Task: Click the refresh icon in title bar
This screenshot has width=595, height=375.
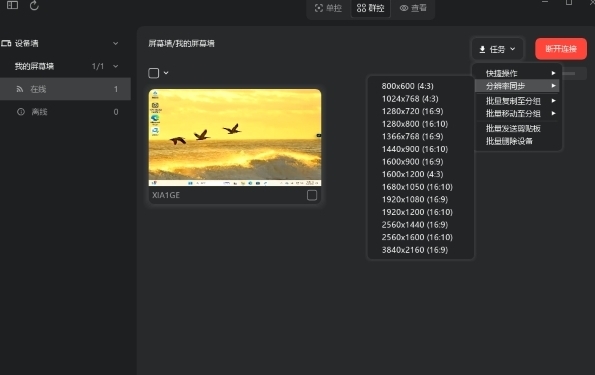Action: [34, 5]
